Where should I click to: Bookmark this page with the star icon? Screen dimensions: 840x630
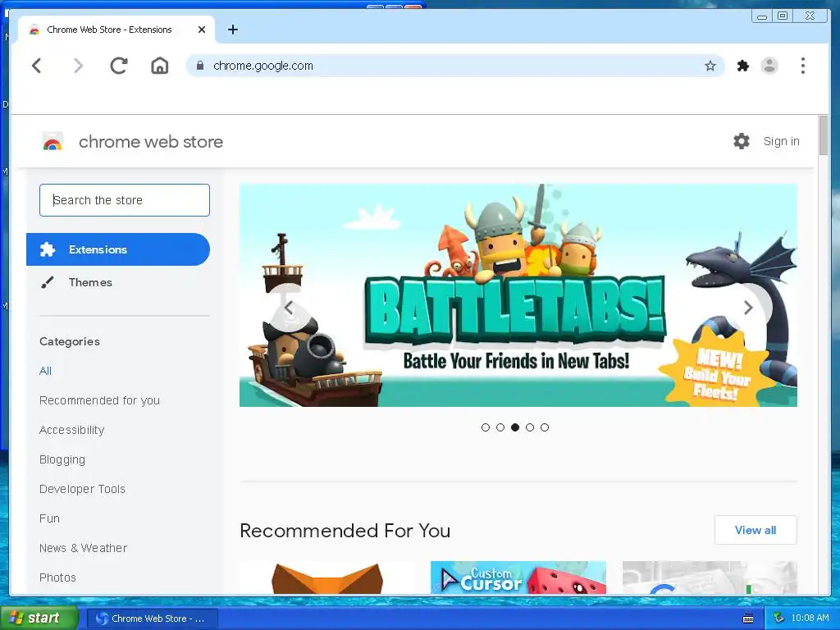pyautogui.click(x=710, y=66)
